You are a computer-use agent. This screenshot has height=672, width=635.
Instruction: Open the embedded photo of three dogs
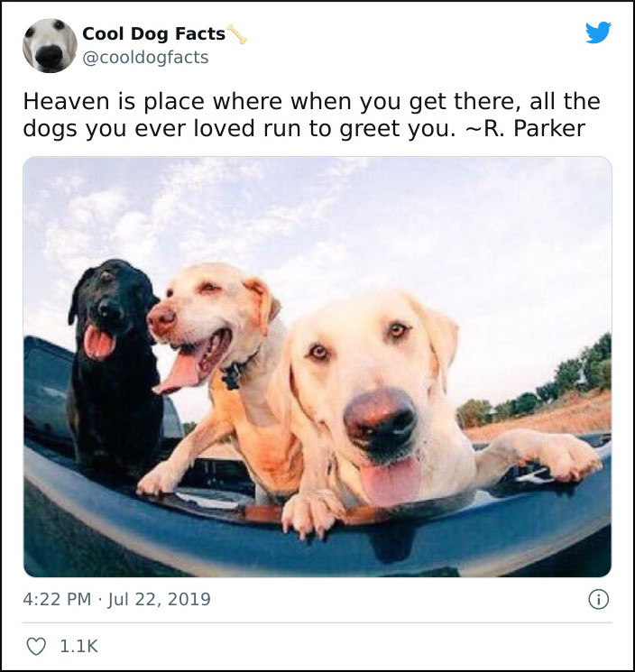click(x=317, y=367)
